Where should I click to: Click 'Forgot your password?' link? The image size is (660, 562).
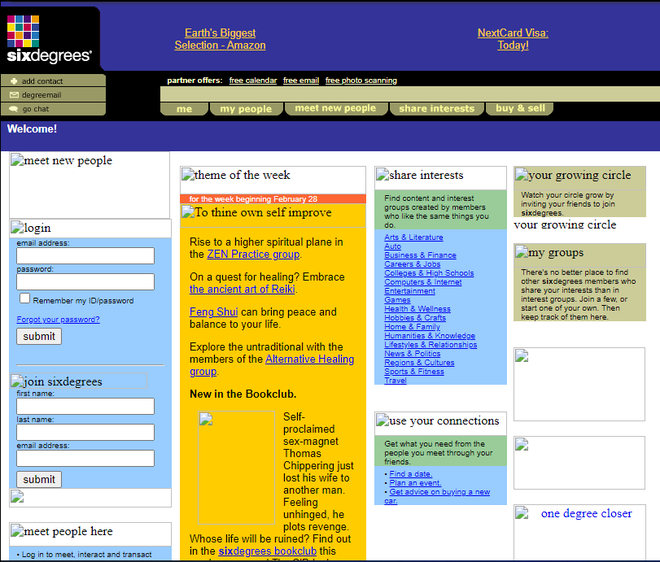click(x=58, y=320)
